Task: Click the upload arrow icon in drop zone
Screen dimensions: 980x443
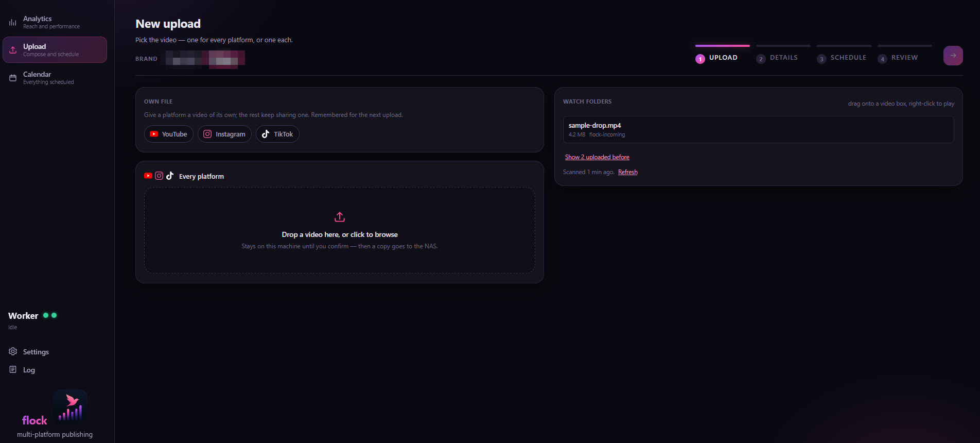Action: tap(340, 217)
